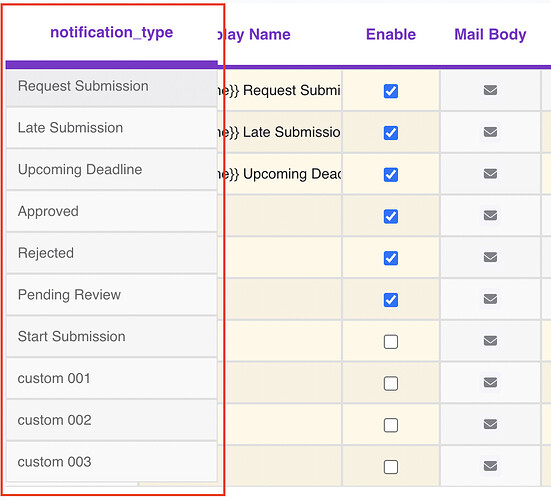Open mail body for custom 003
551x500 pixels.
click(x=490, y=466)
